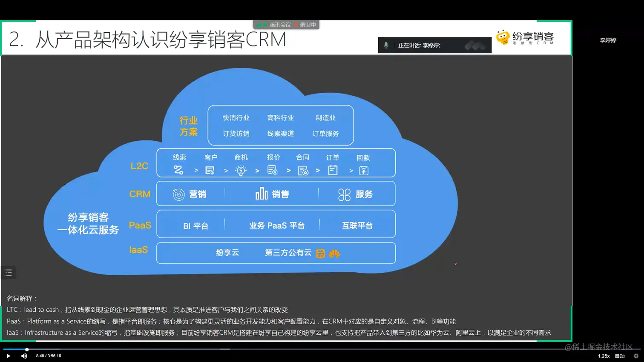Click the 报价 quote icon
Viewport: 644px width, 362px height.
(273, 170)
